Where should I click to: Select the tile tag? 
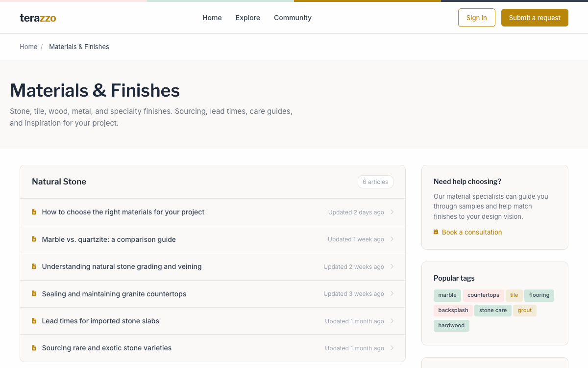tap(514, 295)
